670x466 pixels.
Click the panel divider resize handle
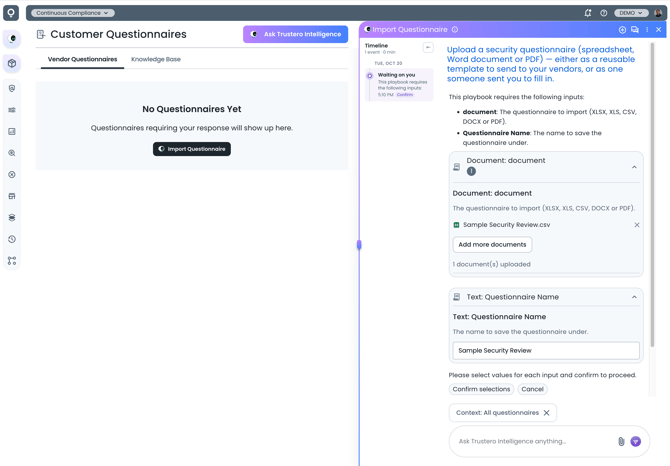359,244
